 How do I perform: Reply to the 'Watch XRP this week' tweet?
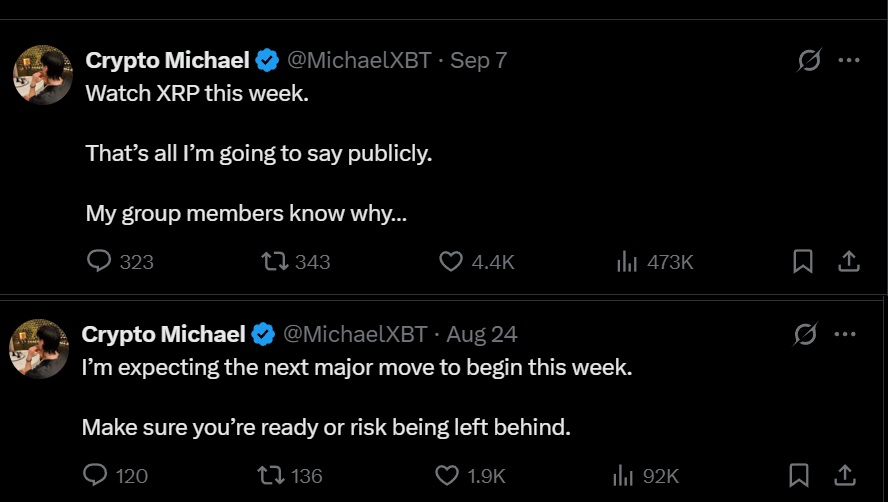point(100,262)
